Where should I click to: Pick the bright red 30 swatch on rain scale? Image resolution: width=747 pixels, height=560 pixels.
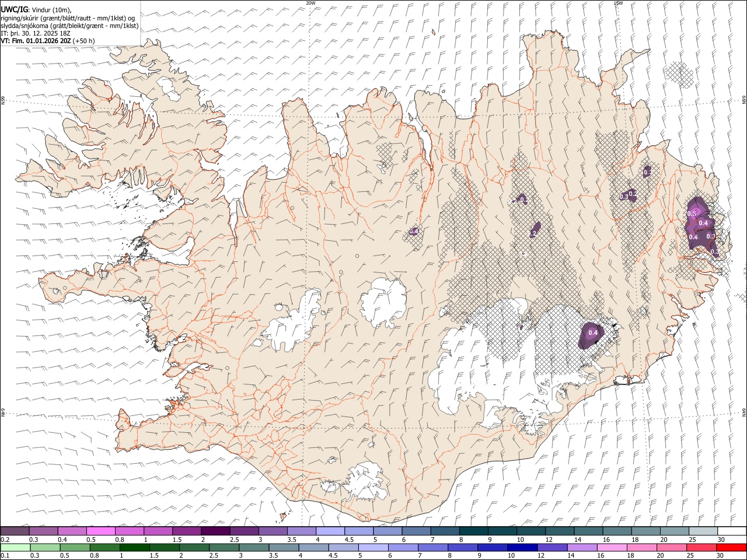(731, 548)
